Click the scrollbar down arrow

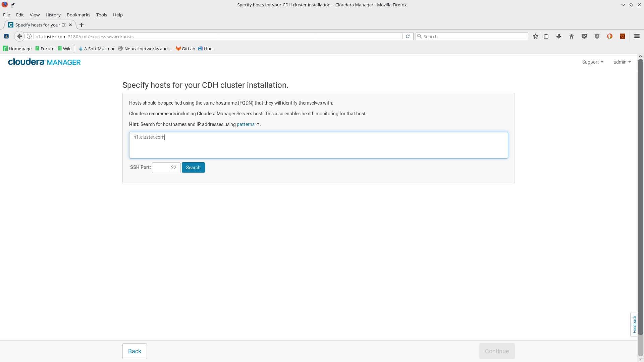(640, 359)
